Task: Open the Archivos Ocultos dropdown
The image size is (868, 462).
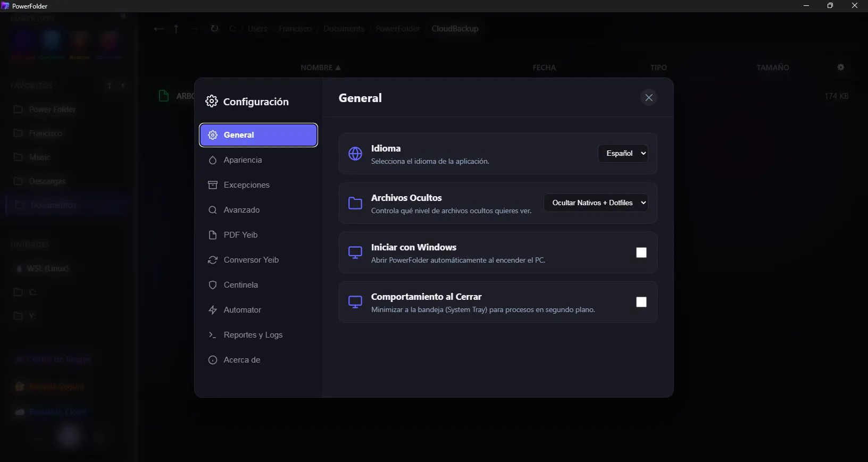Action: click(596, 203)
